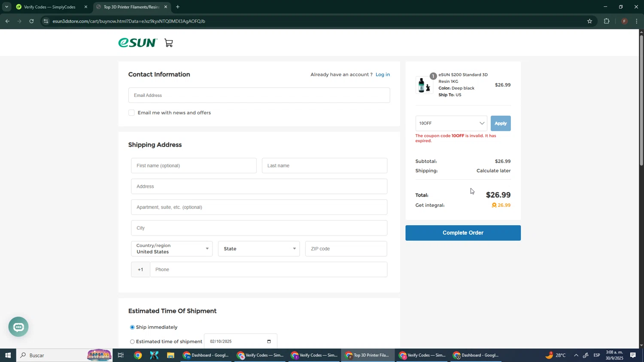
Task: Switch to Verify Codes — SimplyCodes tab
Action: [x=49, y=7]
